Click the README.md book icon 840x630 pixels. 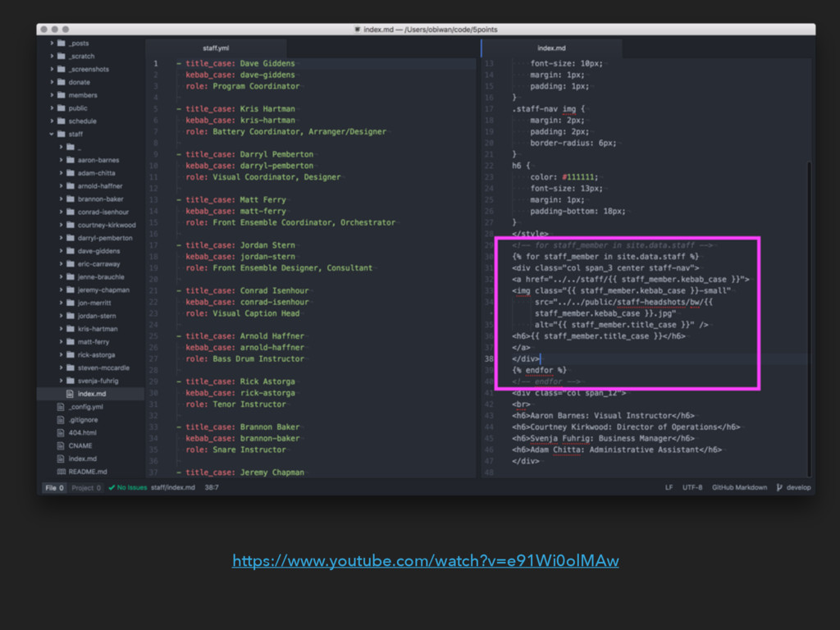61,472
